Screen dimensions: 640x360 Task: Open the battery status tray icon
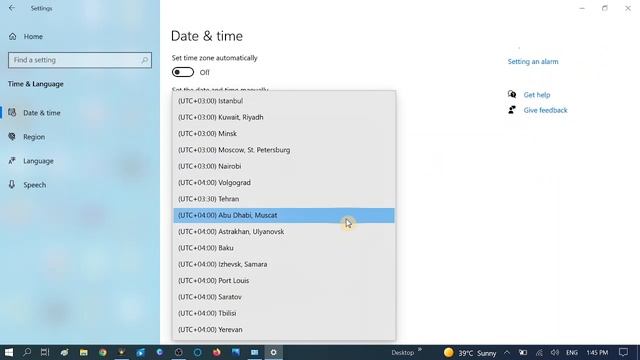523,353
